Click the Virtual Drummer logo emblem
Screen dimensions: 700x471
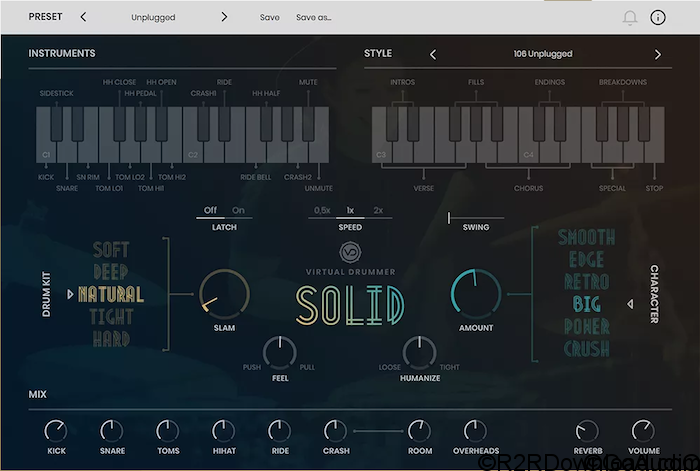point(350,252)
